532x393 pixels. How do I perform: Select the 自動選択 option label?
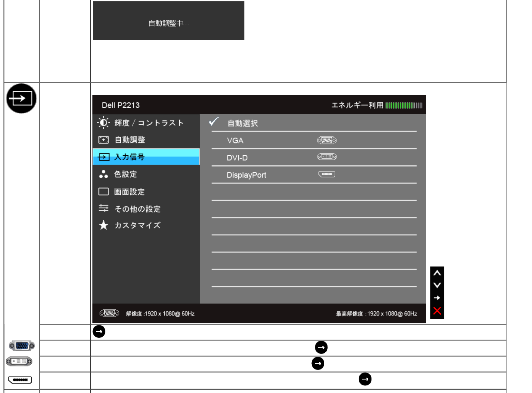(x=242, y=123)
